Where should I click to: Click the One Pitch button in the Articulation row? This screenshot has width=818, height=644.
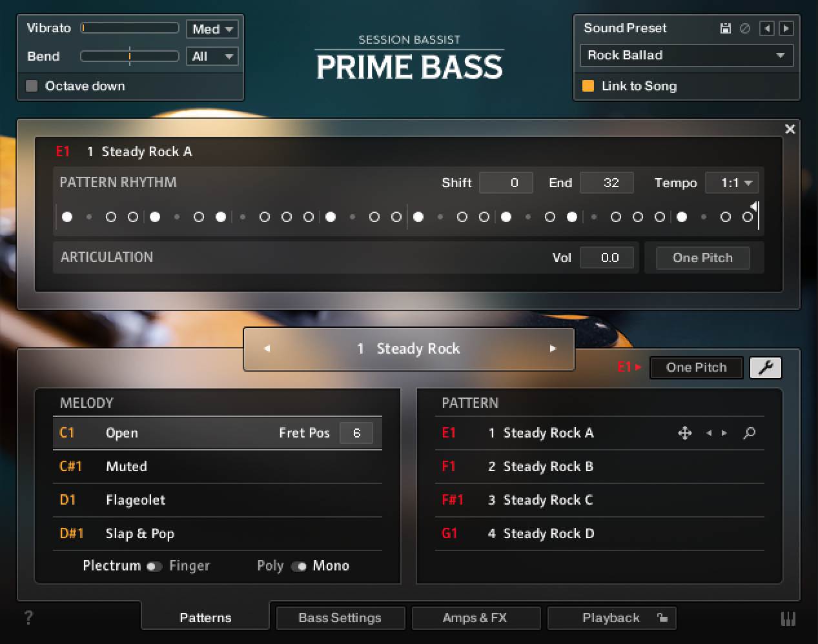click(x=702, y=257)
